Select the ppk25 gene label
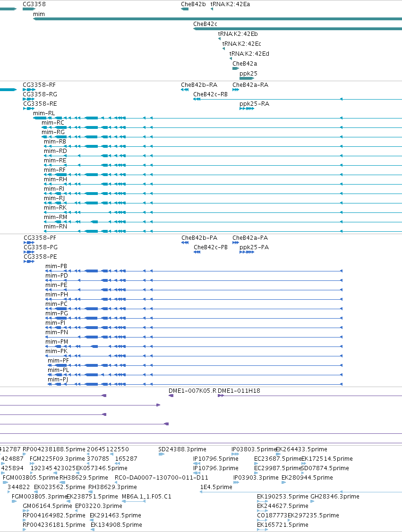 point(248,73)
